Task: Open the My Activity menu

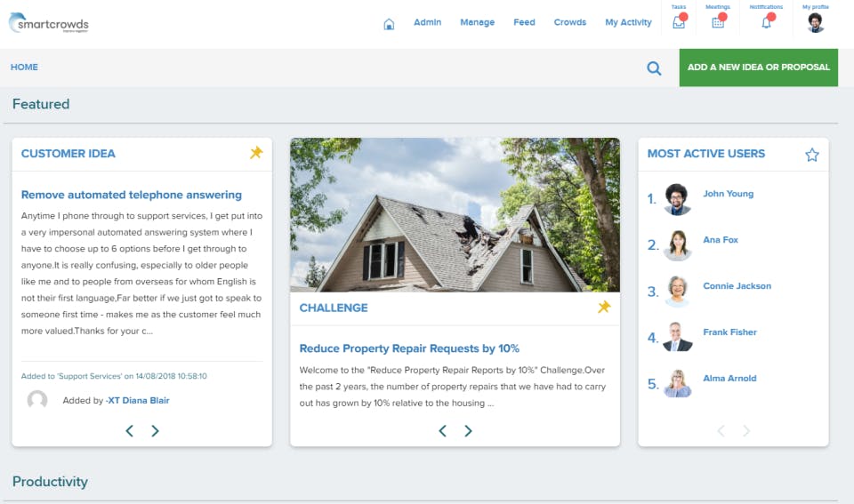Action: 628,22
